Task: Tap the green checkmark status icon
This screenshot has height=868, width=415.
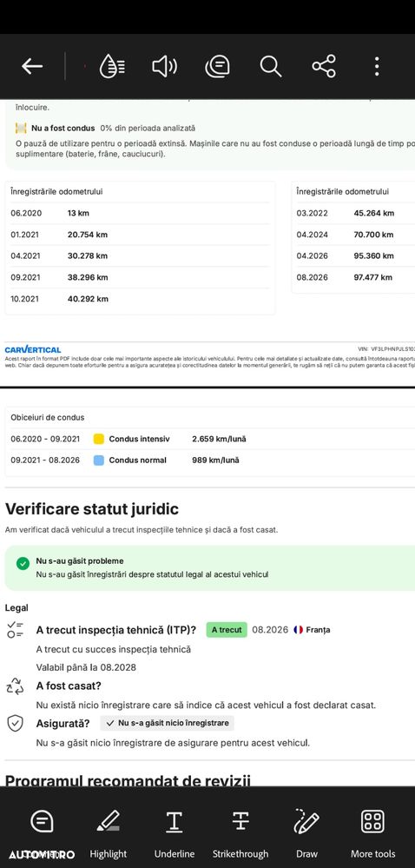Action: tap(23, 564)
